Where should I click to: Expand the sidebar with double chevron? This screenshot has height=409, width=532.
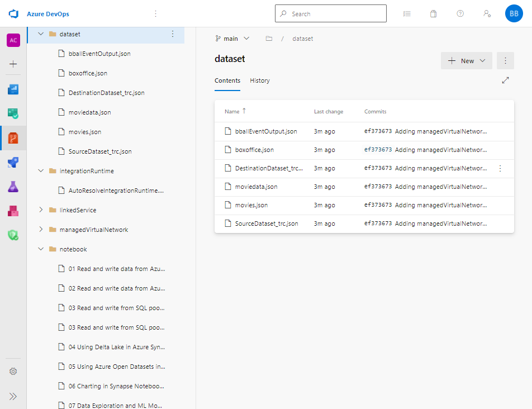point(13,397)
